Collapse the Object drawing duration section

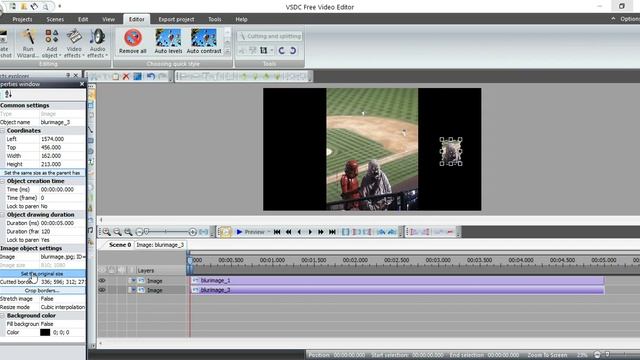(x=3, y=214)
